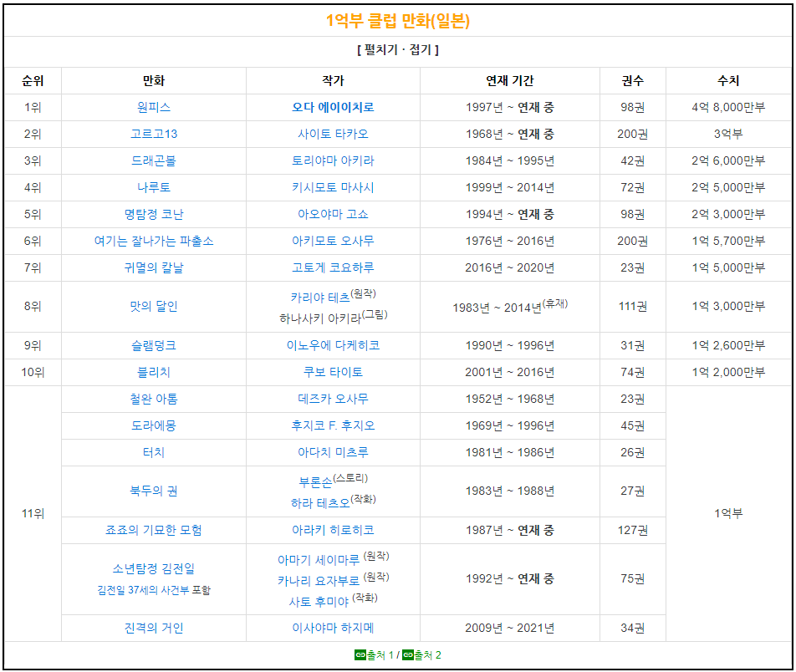Follow the 나루토 link
The image size is (796, 672).
(x=154, y=187)
